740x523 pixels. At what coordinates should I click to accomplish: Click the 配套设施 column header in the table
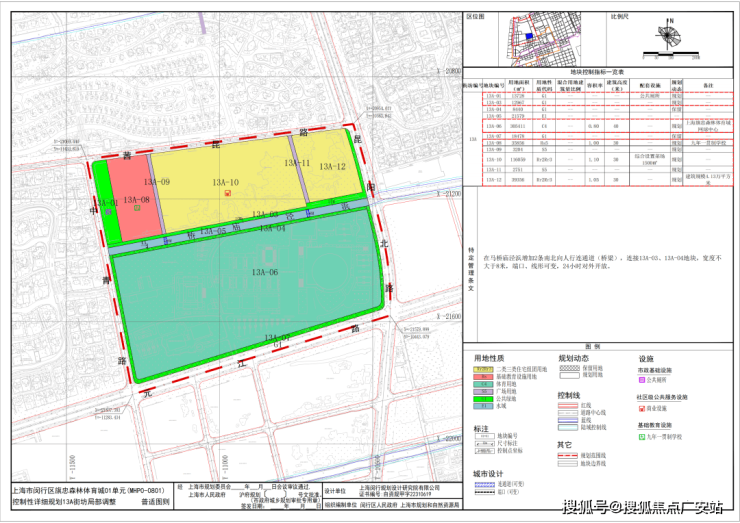650,85
